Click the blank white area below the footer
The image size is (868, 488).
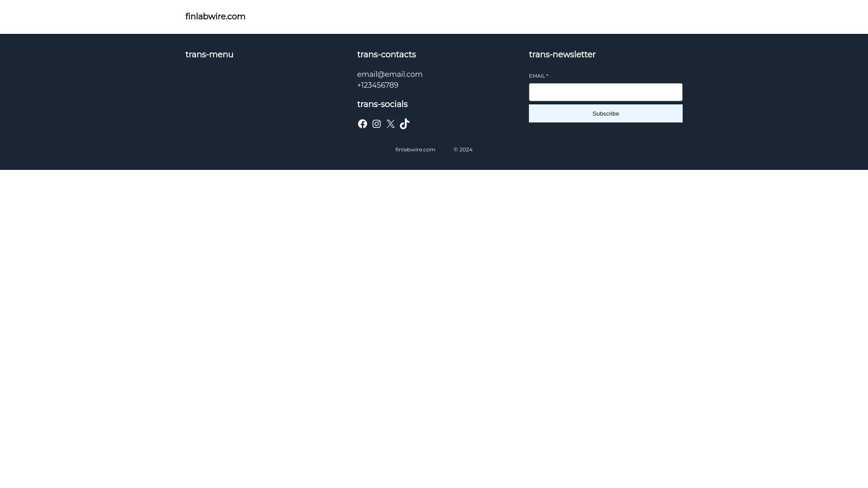tap(434, 316)
